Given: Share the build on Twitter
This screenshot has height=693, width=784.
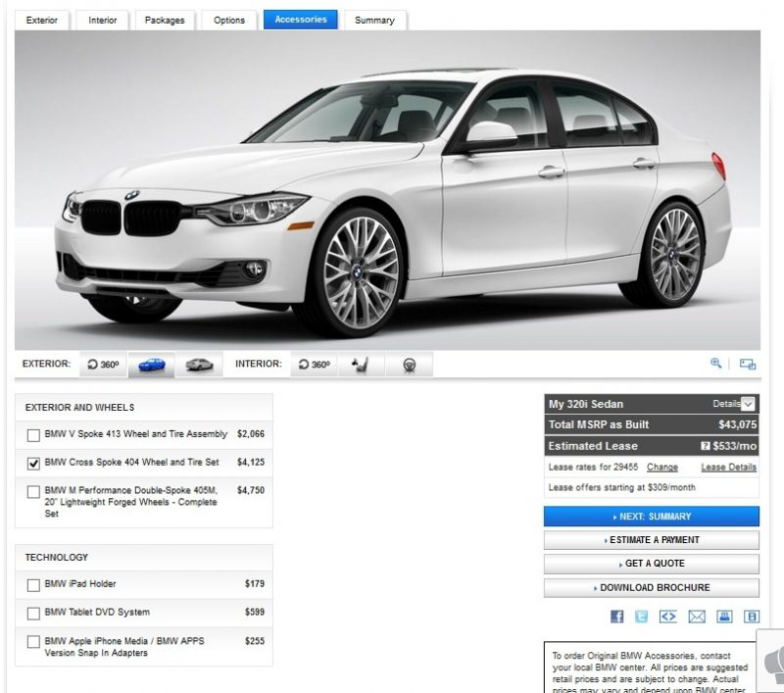Looking at the screenshot, I should click(x=642, y=617).
